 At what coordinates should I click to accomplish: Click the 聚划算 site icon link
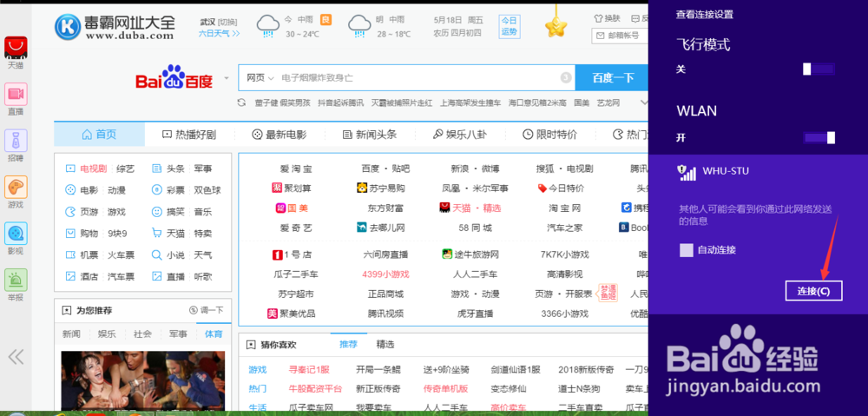pos(278,188)
